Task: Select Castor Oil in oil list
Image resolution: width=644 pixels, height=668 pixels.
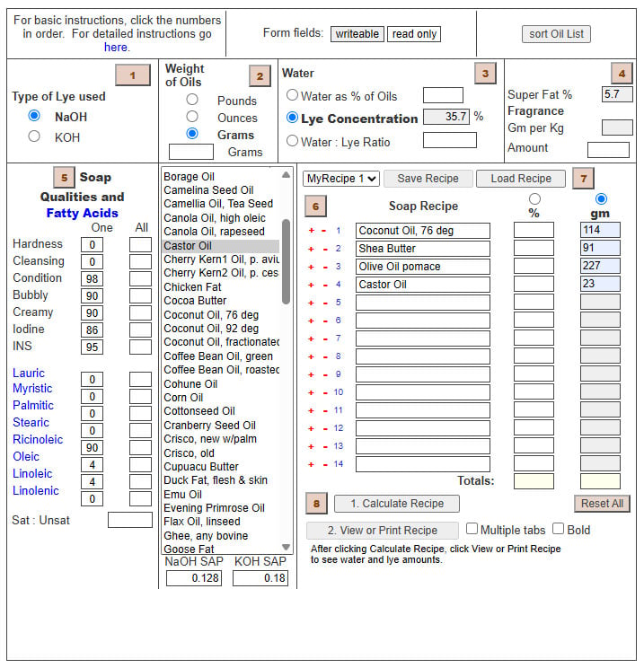Action: click(x=221, y=246)
